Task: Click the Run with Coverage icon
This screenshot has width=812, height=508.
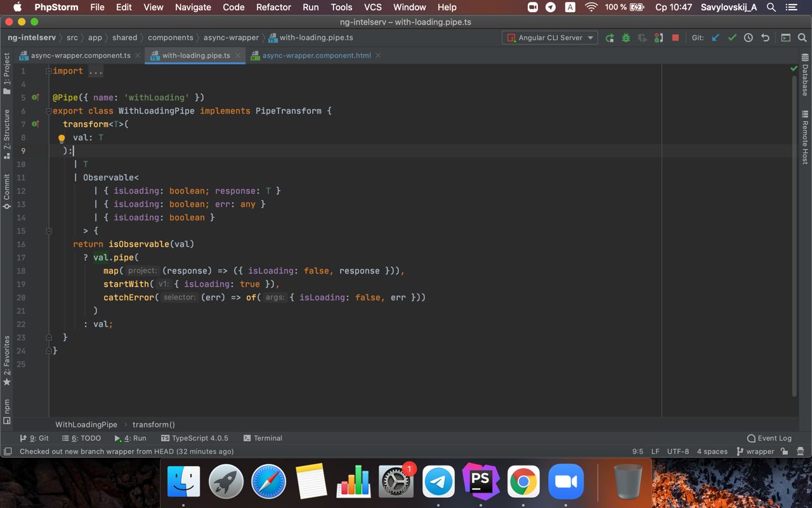Action: click(642, 37)
